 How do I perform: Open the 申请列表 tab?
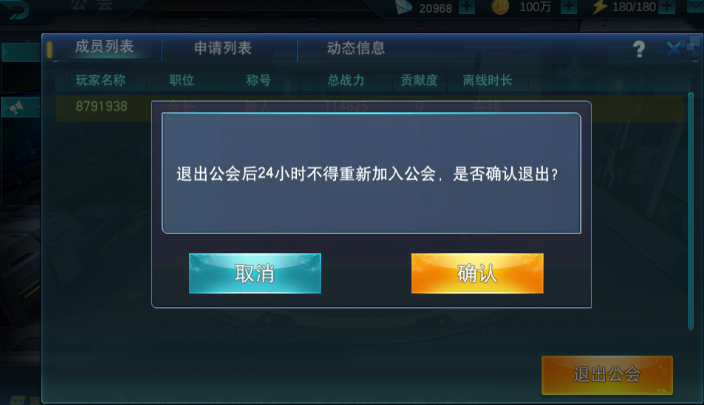[x=223, y=48]
